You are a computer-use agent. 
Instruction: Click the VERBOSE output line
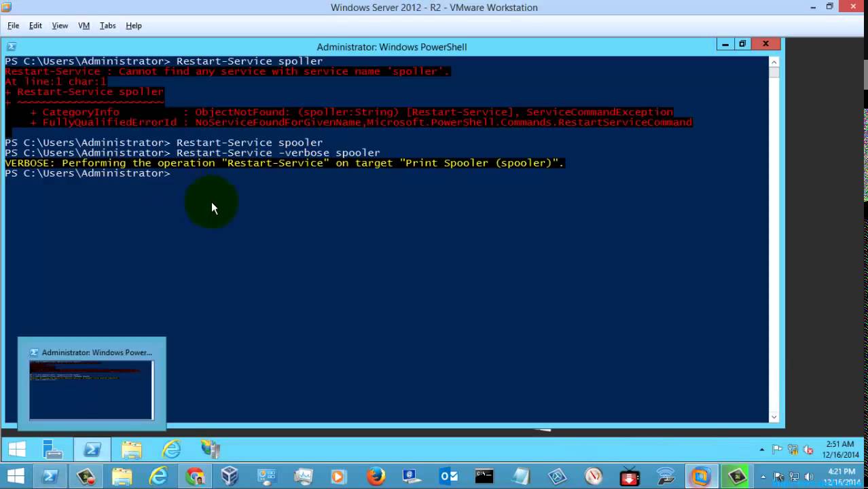pos(285,163)
